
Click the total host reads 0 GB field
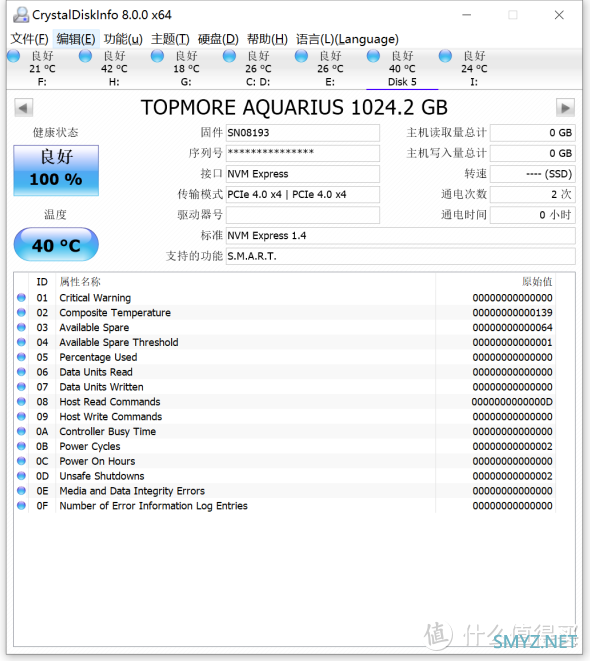(x=533, y=133)
